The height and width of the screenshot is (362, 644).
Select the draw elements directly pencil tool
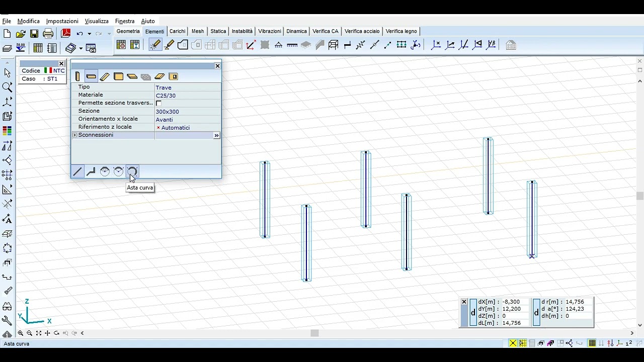(x=155, y=45)
